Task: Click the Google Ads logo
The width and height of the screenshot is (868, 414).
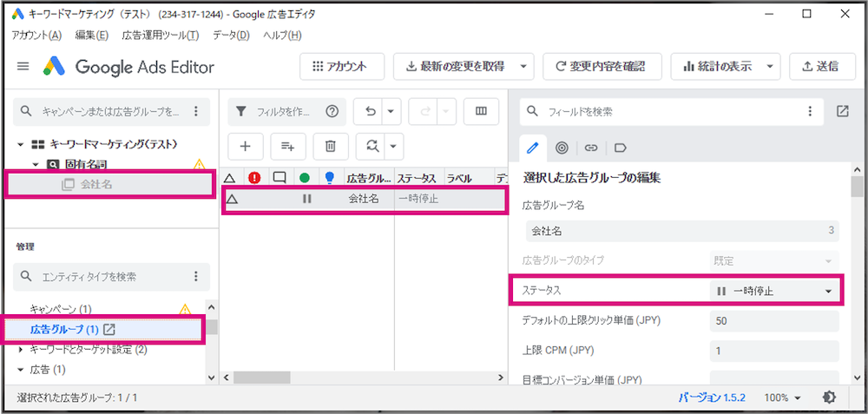Action: pyautogui.click(x=55, y=67)
